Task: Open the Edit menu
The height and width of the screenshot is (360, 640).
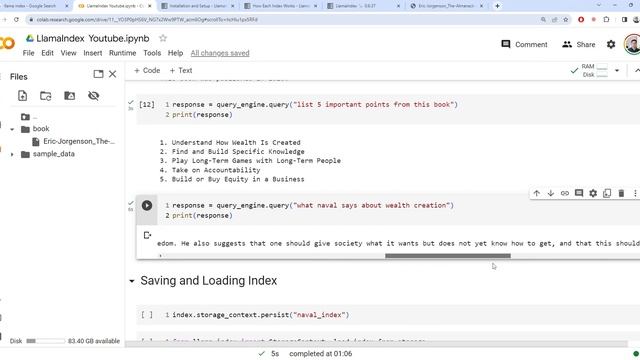Action: click(47, 53)
